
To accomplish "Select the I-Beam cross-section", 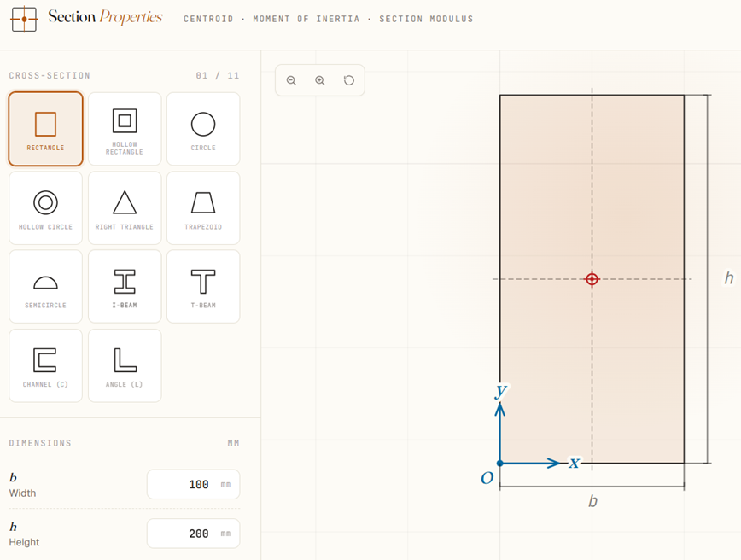I will 125,287.
